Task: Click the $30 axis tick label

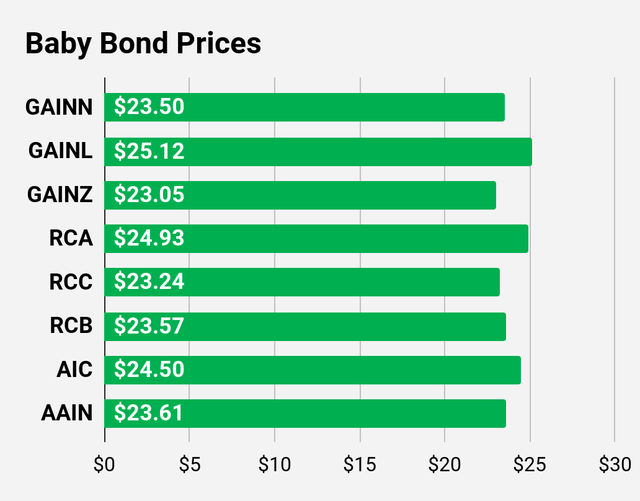Action: point(614,465)
